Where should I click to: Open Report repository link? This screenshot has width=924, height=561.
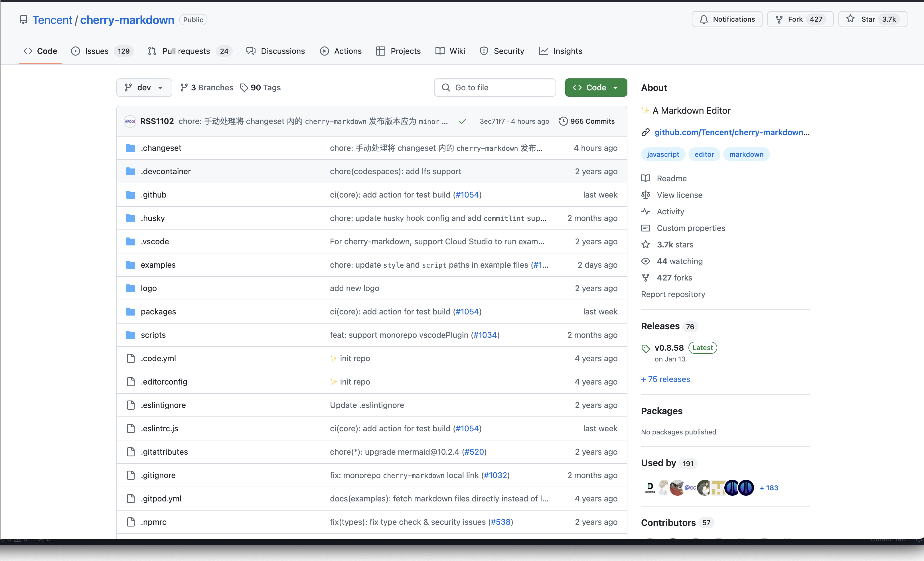coord(673,294)
